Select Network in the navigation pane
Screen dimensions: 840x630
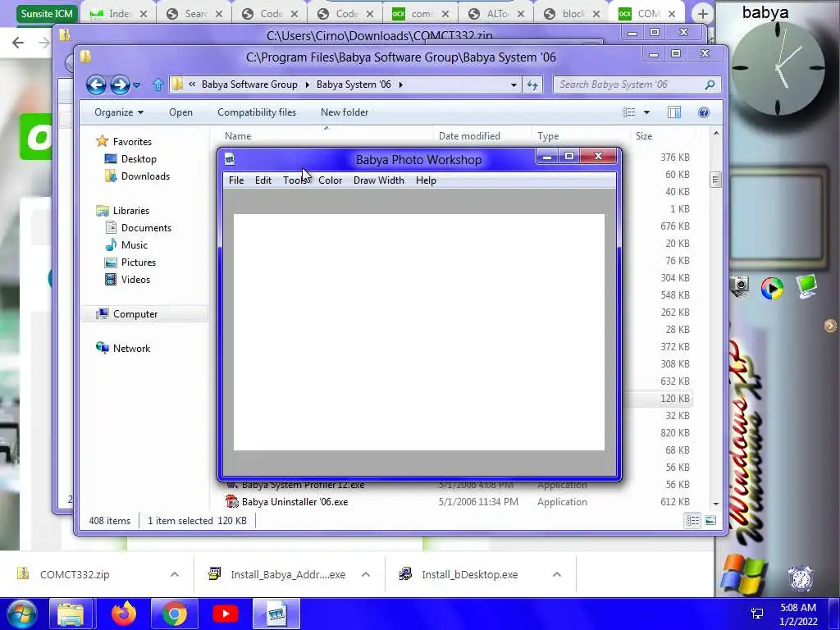tap(131, 348)
